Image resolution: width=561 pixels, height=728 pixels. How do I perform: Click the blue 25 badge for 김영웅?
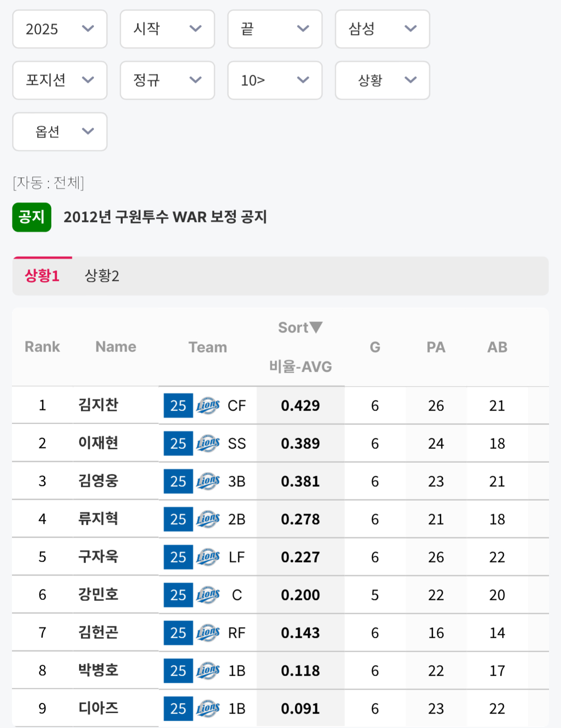178,481
